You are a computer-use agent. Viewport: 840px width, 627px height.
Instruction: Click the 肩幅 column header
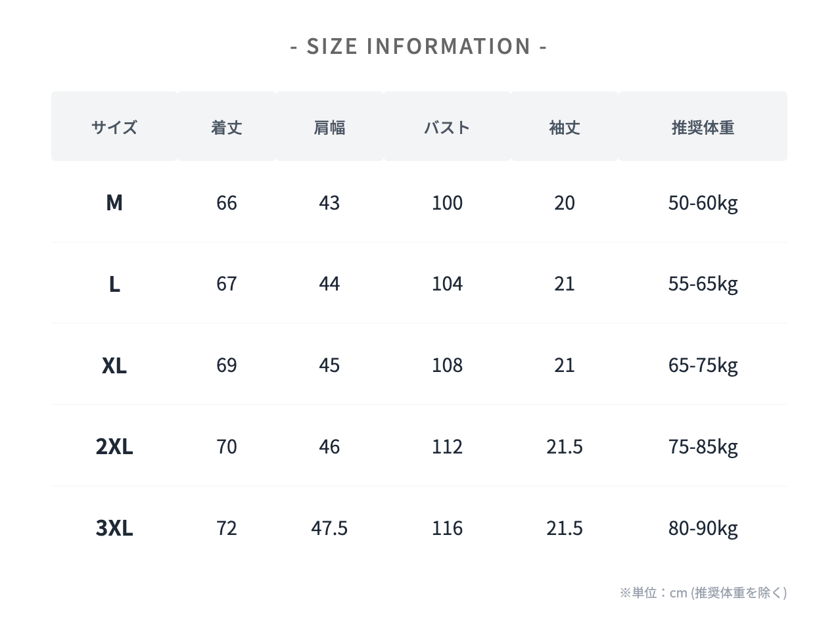click(329, 127)
